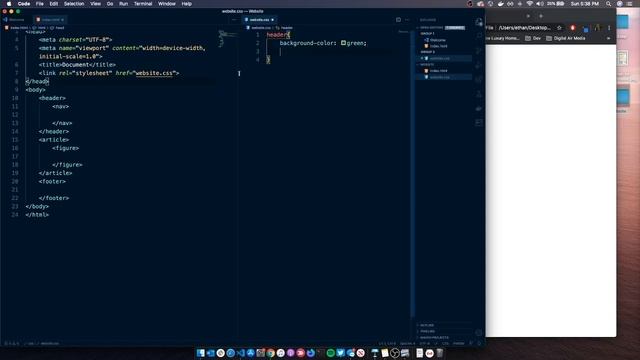Click the header selector in CSS
Image resolution: width=640 pixels, height=360 pixels.
(277, 35)
